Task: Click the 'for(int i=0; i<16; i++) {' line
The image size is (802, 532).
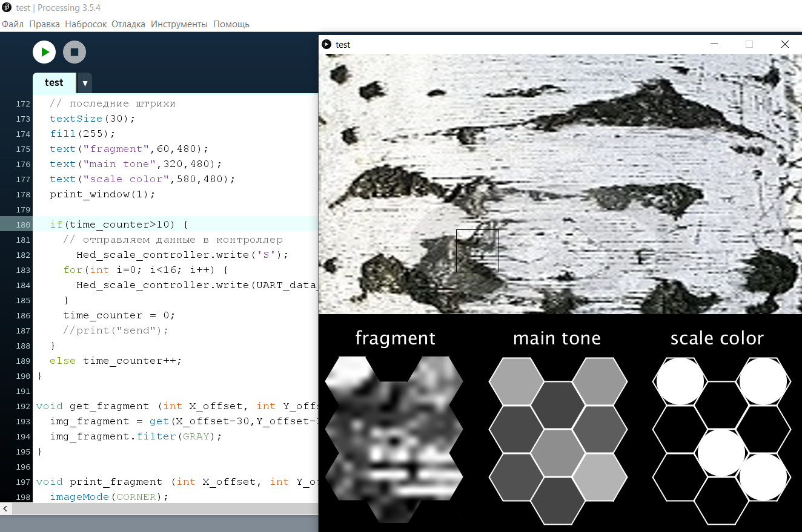Action: [x=146, y=270]
